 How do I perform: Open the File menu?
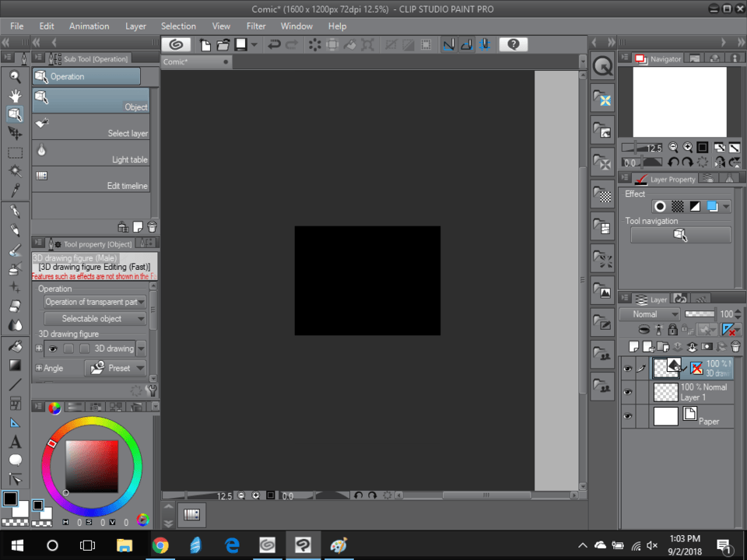point(16,26)
